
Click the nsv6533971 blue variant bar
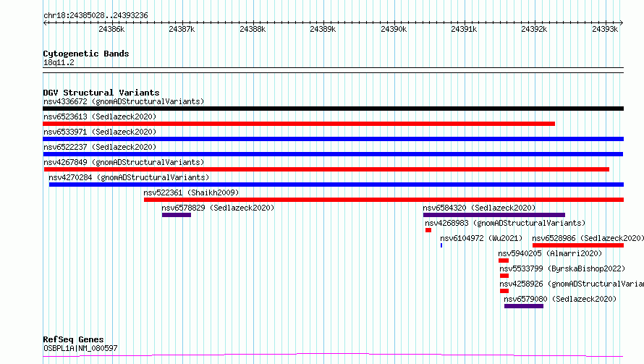pos(333,139)
